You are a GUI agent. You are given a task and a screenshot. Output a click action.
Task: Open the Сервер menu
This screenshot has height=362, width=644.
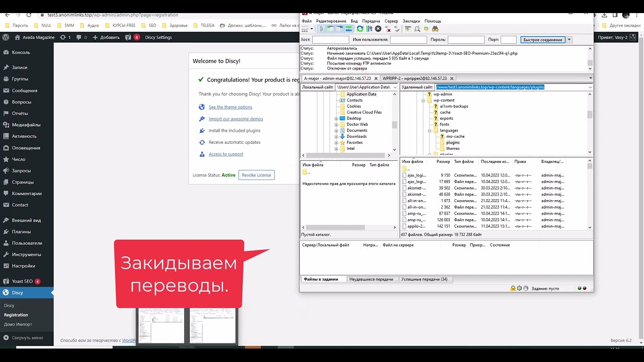coord(391,21)
